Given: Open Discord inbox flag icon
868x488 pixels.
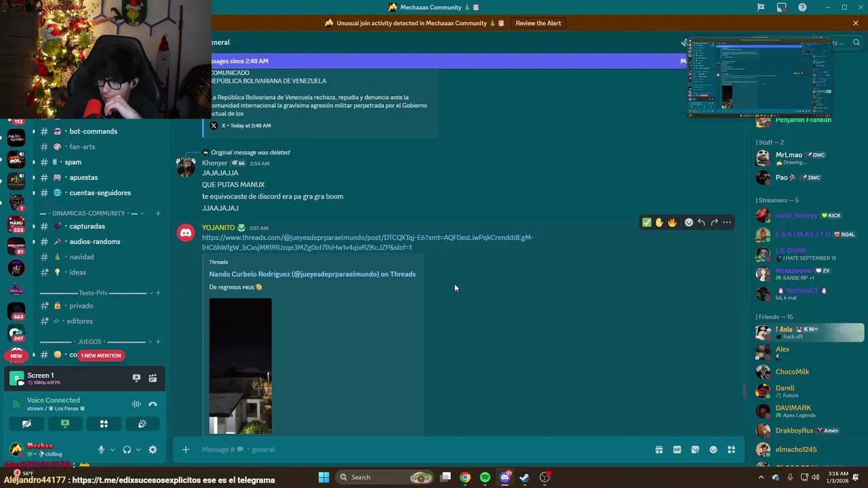Looking at the screenshot, I should pyautogui.click(x=761, y=7).
